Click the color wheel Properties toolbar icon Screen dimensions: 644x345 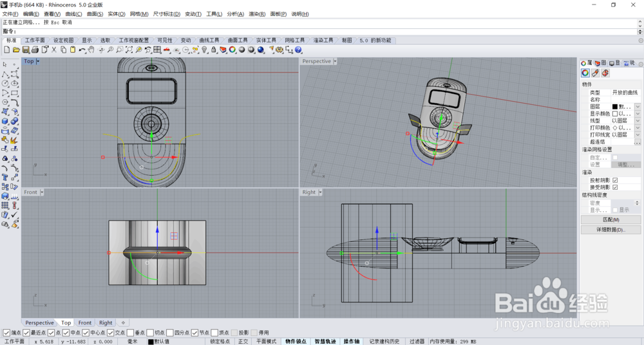click(x=232, y=50)
